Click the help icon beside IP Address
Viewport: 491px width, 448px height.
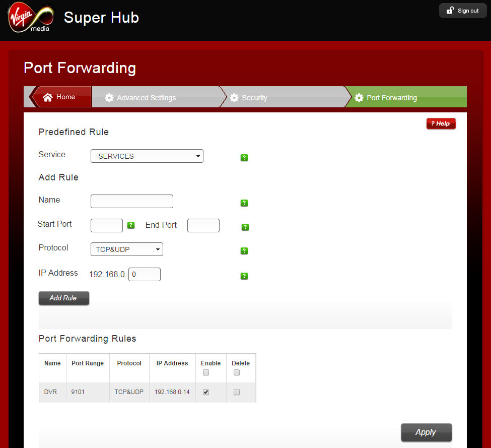click(x=244, y=276)
